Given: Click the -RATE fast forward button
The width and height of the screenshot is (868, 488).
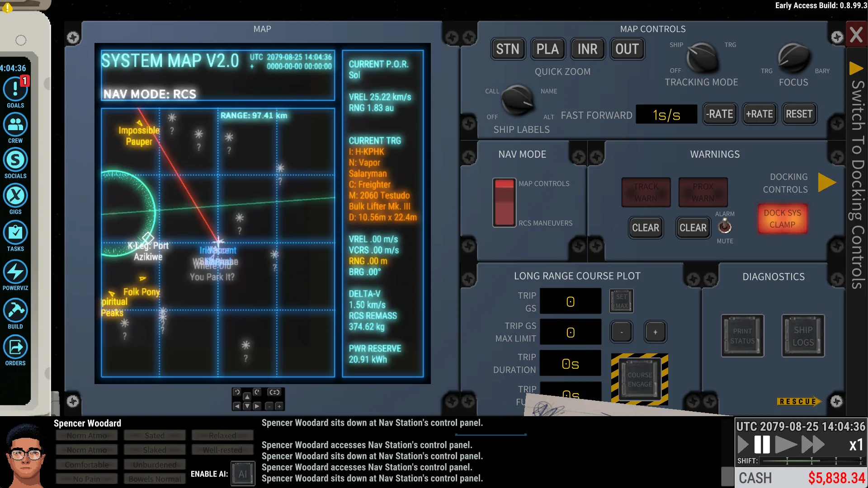Looking at the screenshot, I should coord(720,114).
